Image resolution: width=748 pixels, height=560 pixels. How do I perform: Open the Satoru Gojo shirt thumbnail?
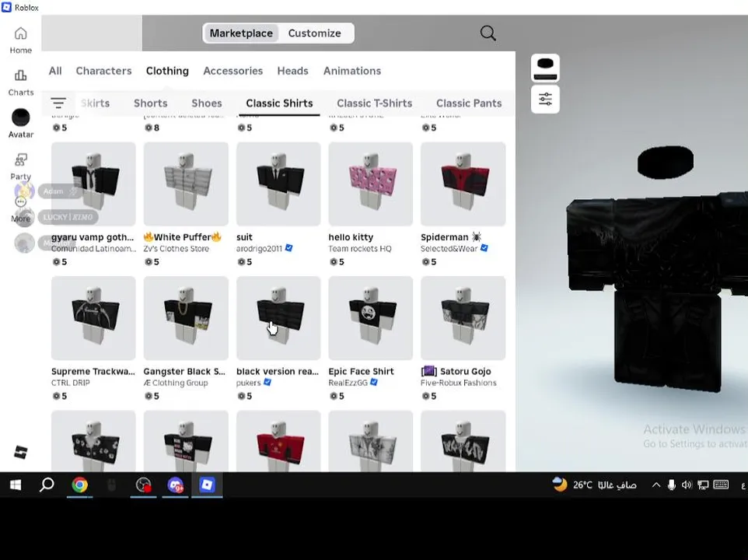tap(463, 318)
